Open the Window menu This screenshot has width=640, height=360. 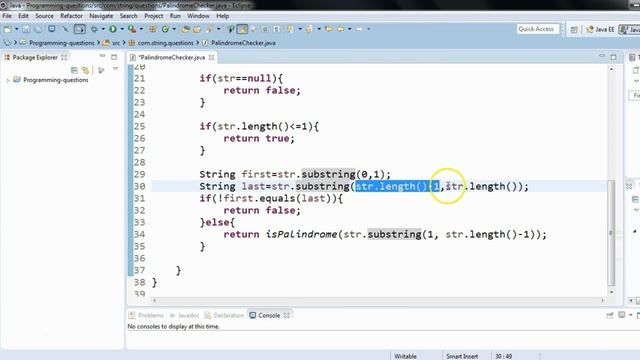point(198,16)
